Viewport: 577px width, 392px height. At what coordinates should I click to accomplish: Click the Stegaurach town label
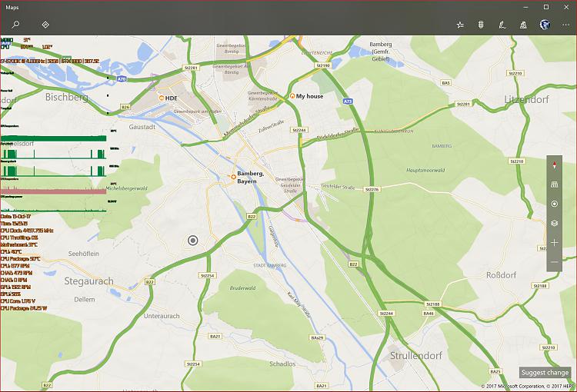pos(88,281)
